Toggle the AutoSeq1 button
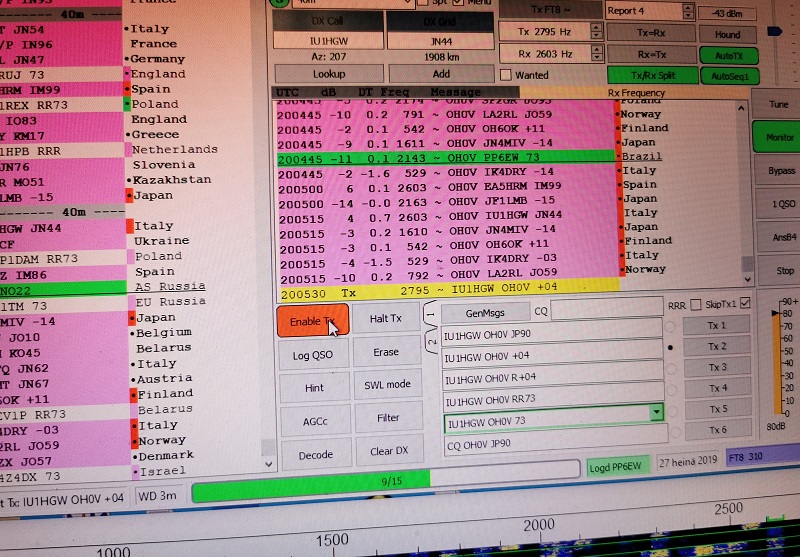Viewport: 800px width, 557px height. (x=730, y=76)
